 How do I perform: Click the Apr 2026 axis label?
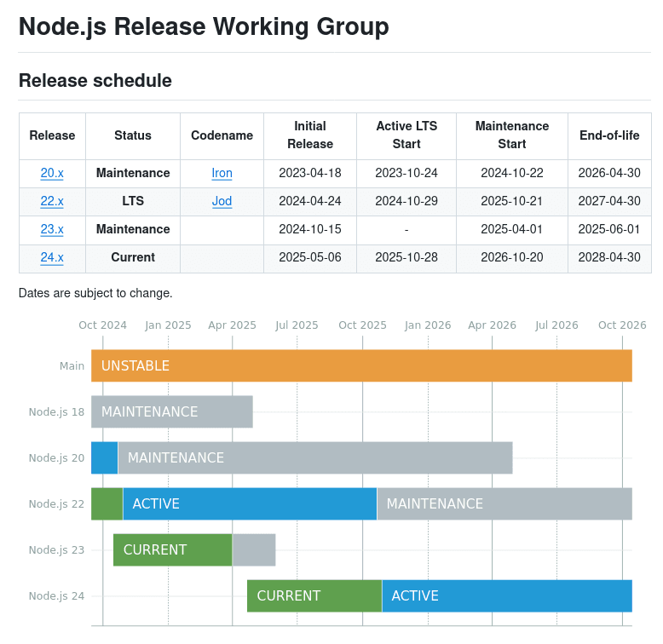[x=493, y=325]
